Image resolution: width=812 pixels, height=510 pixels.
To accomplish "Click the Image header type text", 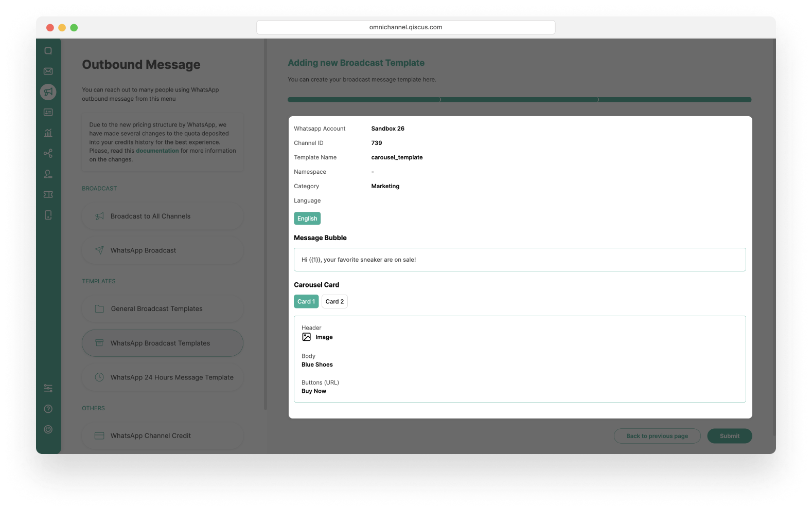I will pyautogui.click(x=324, y=337).
